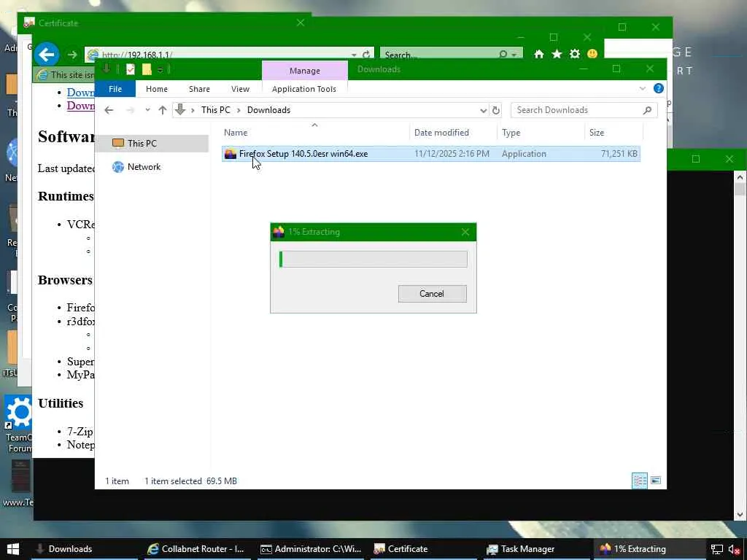
Task: Open the Application Tools tab
Action: (x=304, y=89)
